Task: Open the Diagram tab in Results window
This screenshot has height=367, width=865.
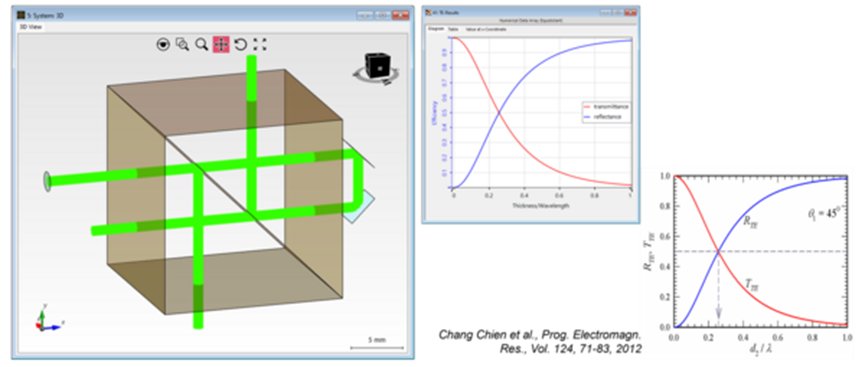Action: [436, 29]
